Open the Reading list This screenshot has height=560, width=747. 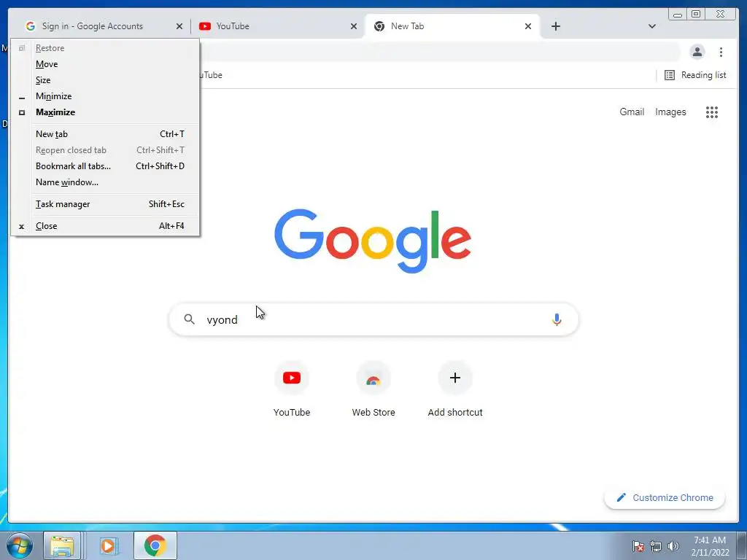(695, 75)
